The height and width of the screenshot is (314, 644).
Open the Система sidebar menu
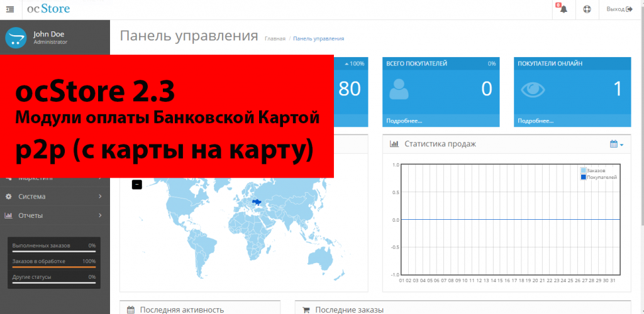coord(55,197)
